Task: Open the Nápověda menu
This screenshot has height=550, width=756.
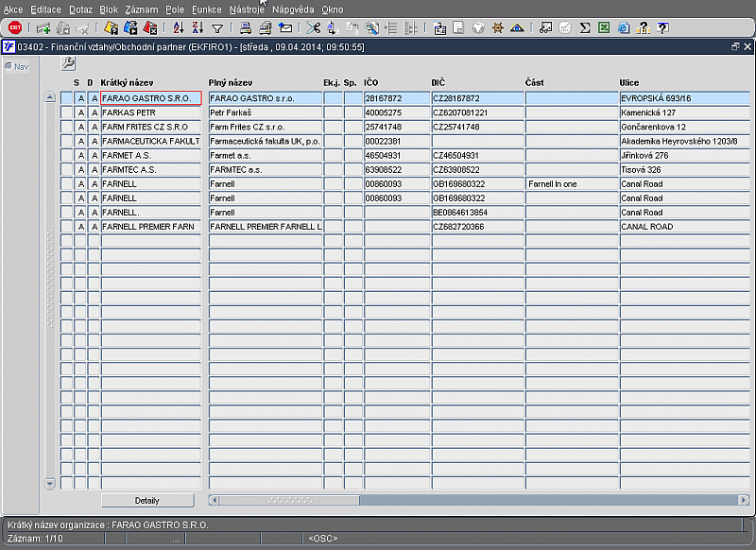Action: pos(293,9)
